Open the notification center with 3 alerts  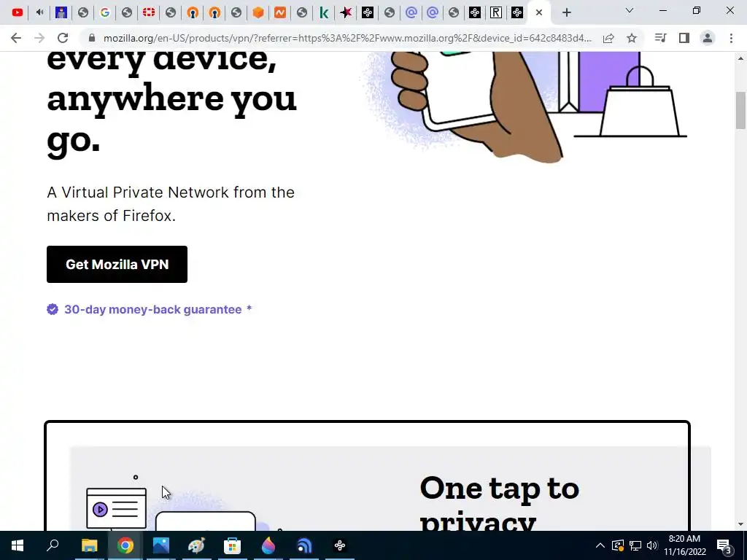(x=724, y=546)
